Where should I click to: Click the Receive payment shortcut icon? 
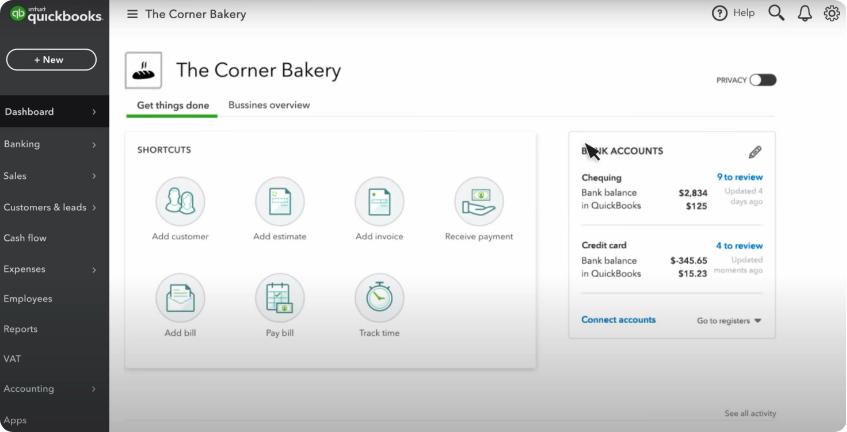479,201
